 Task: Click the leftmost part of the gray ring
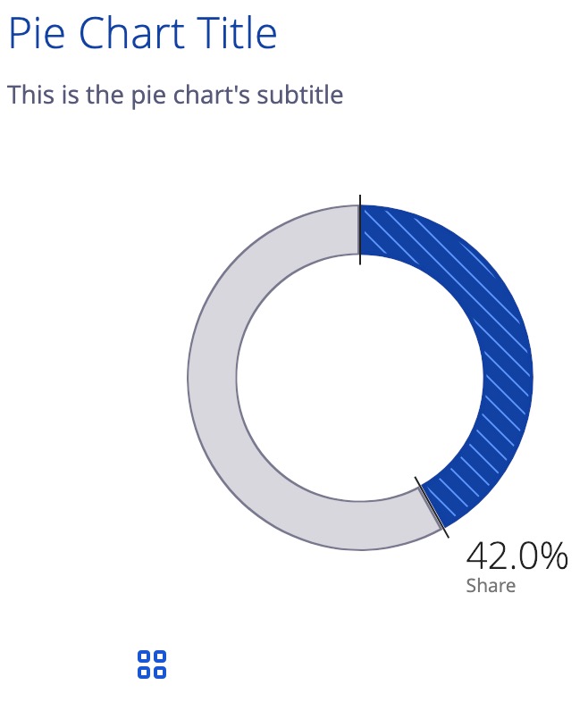pyautogui.click(x=213, y=377)
